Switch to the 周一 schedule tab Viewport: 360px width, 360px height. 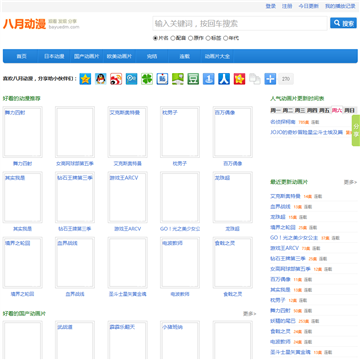pos(276,110)
